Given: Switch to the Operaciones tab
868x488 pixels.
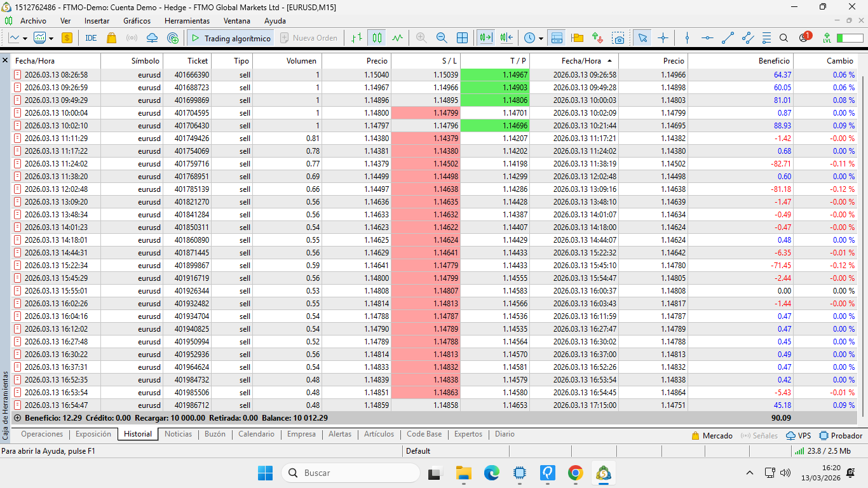Looking at the screenshot, I should [x=42, y=435].
